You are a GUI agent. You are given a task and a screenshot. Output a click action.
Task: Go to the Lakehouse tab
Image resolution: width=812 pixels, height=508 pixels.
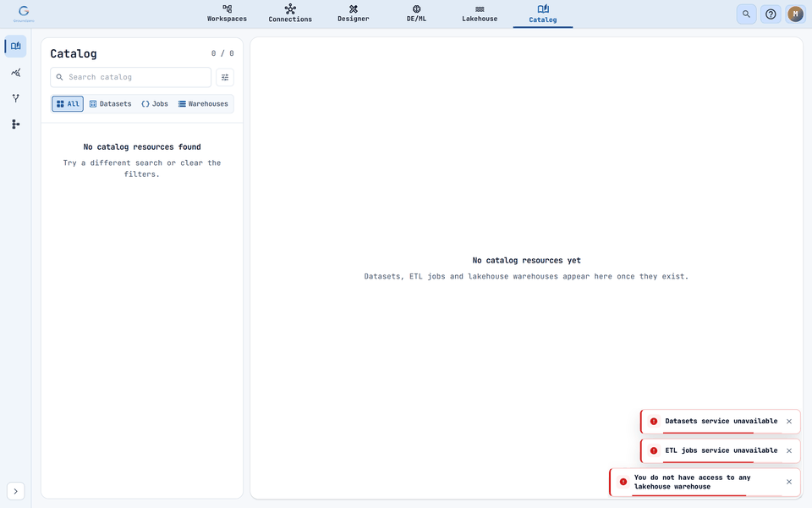(x=480, y=14)
